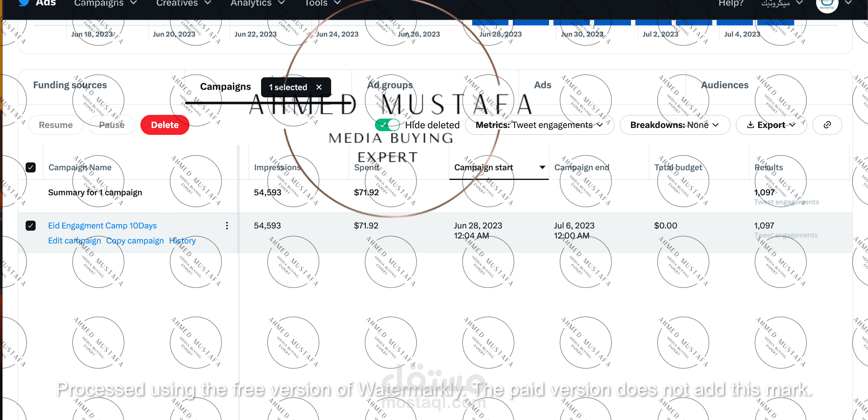Screen dimensions: 868x420
Task: Click the Jul 6, 2023 campaign end date
Action: (x=574, y=230)
